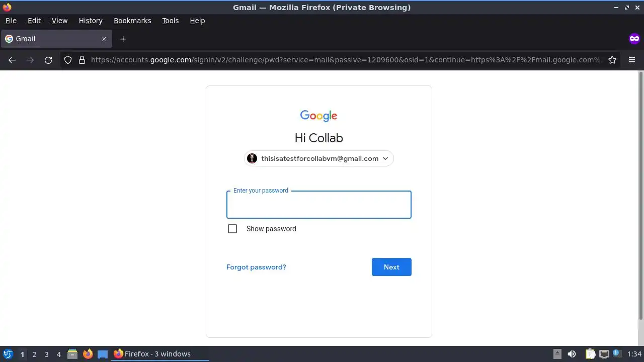Click the Hi Collab heading
The image size is (644, 362).
[318, 138]
